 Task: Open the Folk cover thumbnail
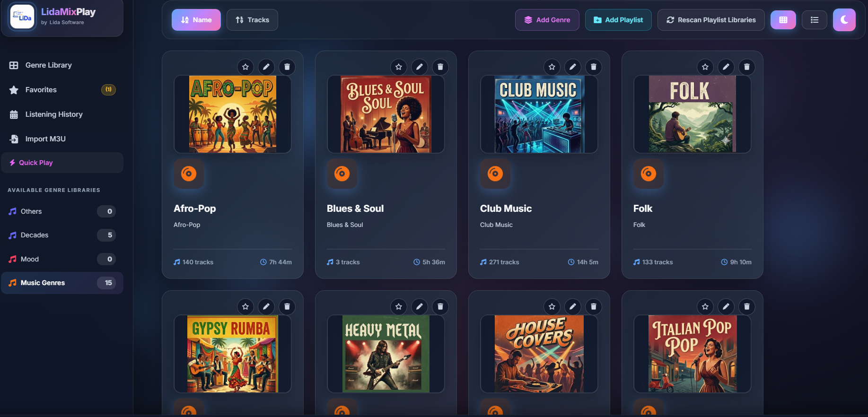click(x=693, y=114)
